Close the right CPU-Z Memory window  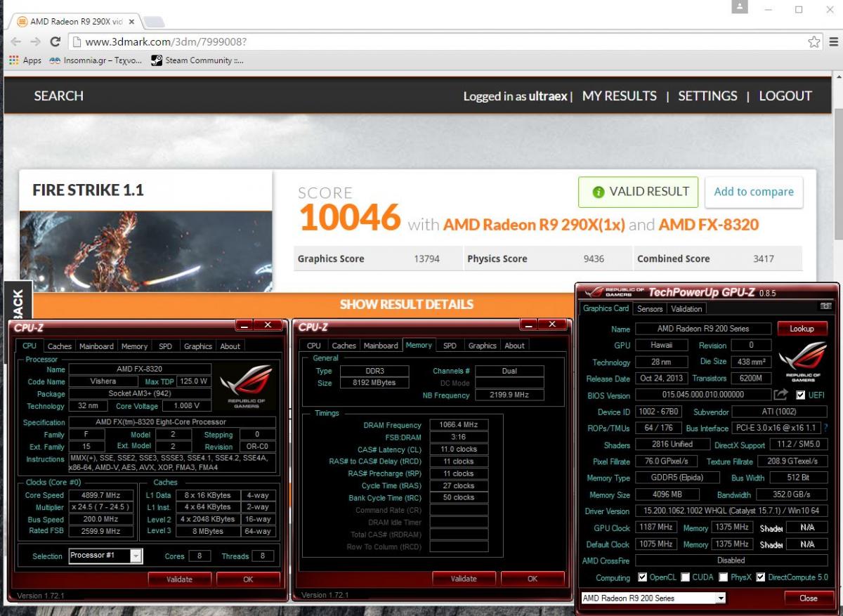552,325
